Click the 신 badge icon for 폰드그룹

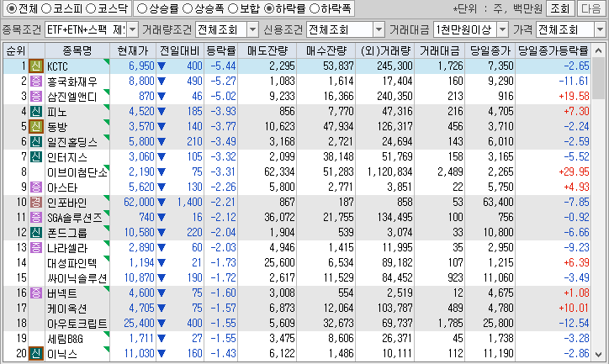pos(36,233)
